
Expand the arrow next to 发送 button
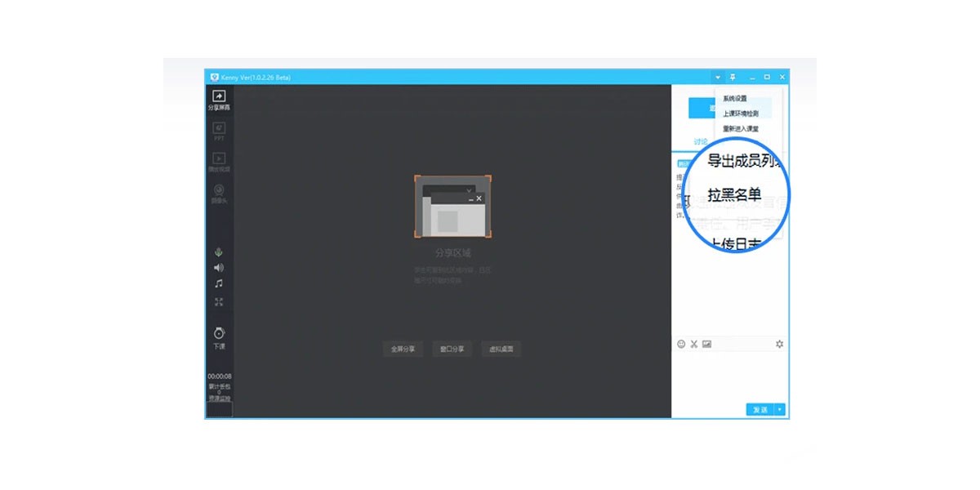[x=781, y=409]
